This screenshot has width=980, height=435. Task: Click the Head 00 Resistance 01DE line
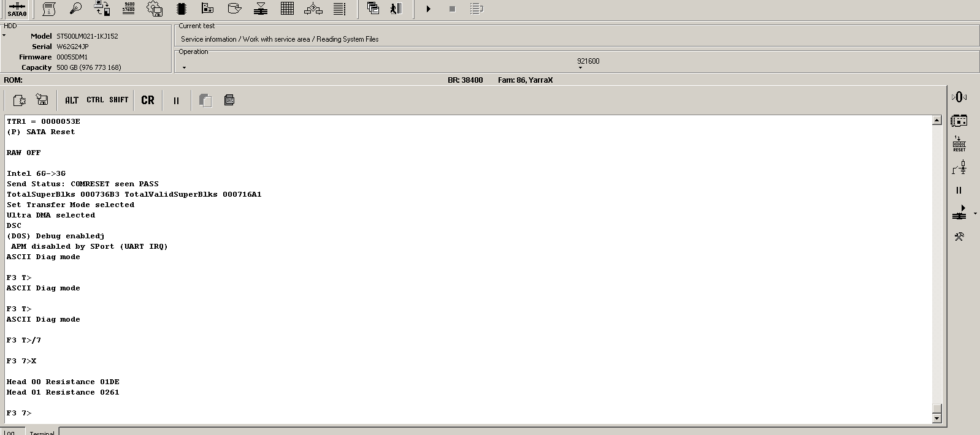(x=63, y=382)
